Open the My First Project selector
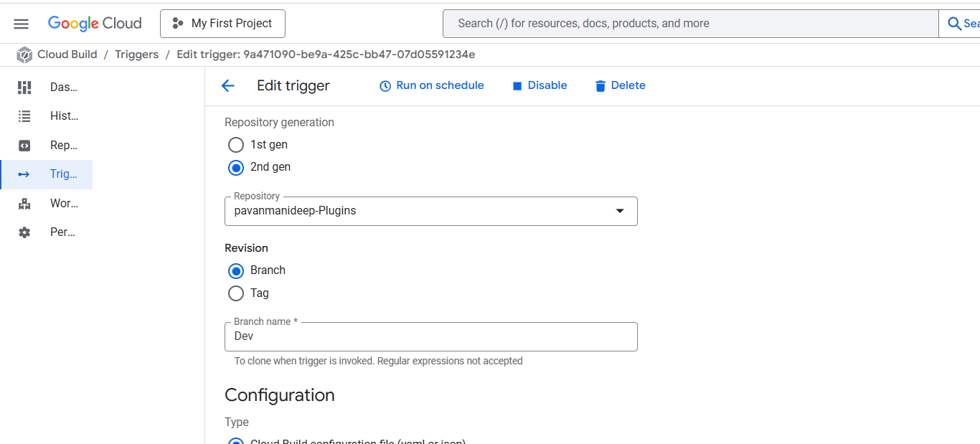 point(222,24)
